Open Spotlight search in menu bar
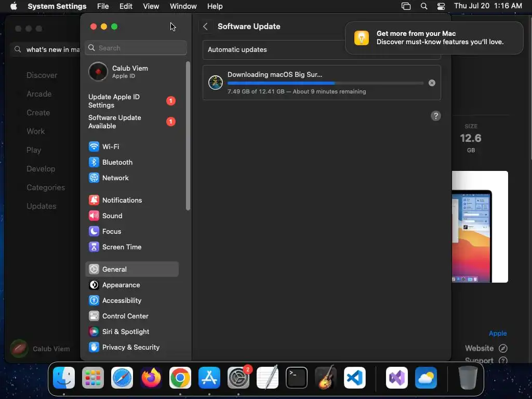 [x=424, y=6]
